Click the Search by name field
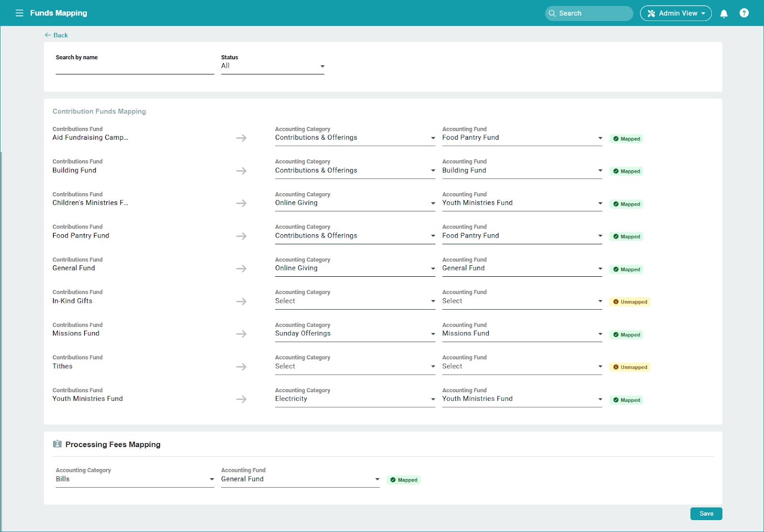Viewport: 764px width, 532px height. pos(134,68)
